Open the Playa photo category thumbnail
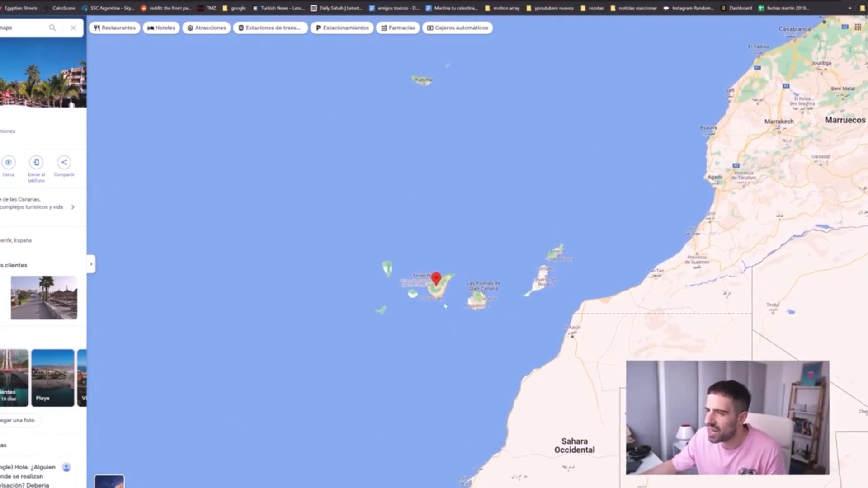 click(52, 378)
